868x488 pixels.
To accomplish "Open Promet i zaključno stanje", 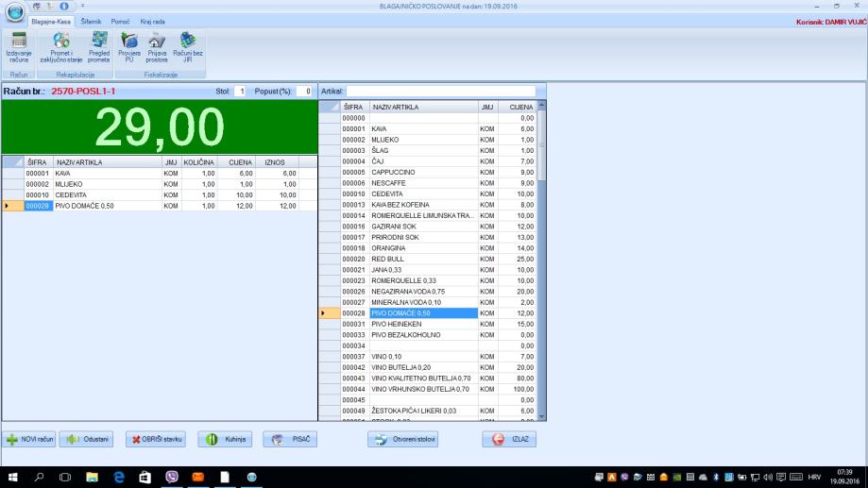I will [x=63, y=47].
